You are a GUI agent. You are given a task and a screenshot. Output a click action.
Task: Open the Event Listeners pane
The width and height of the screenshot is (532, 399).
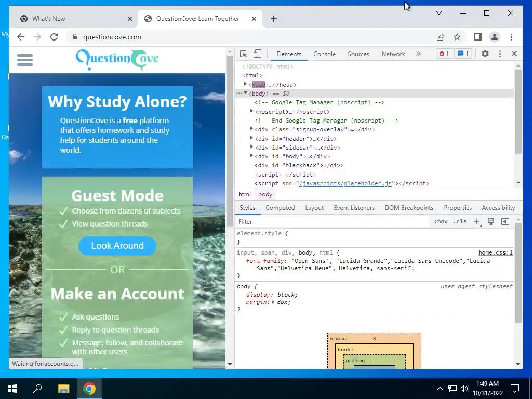point(354,208)
